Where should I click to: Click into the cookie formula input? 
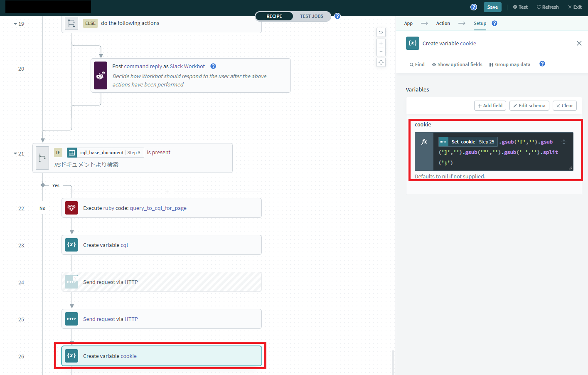tap(503, 152)
